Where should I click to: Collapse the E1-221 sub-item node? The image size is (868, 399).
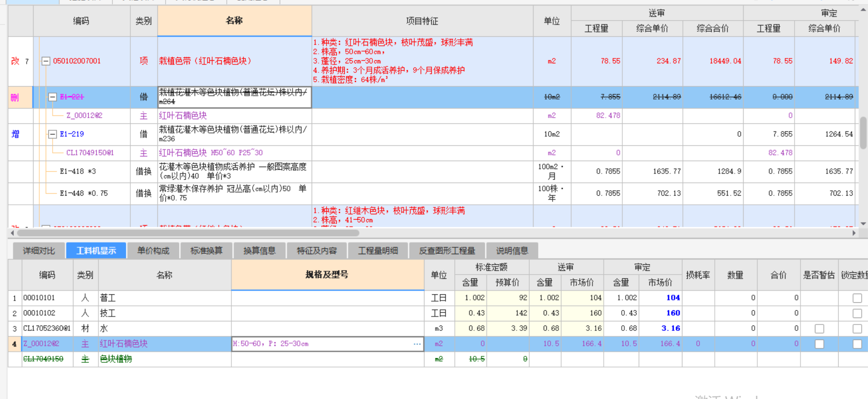tap(53, 97)
